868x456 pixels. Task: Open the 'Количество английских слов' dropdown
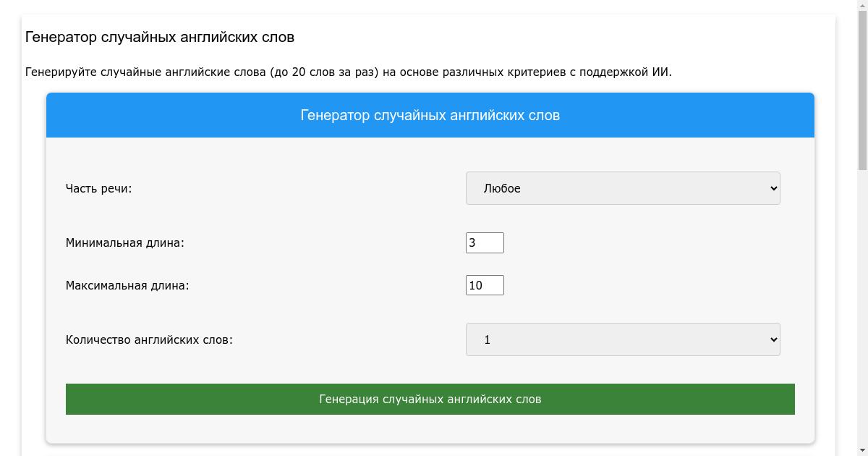coord(622,339)
